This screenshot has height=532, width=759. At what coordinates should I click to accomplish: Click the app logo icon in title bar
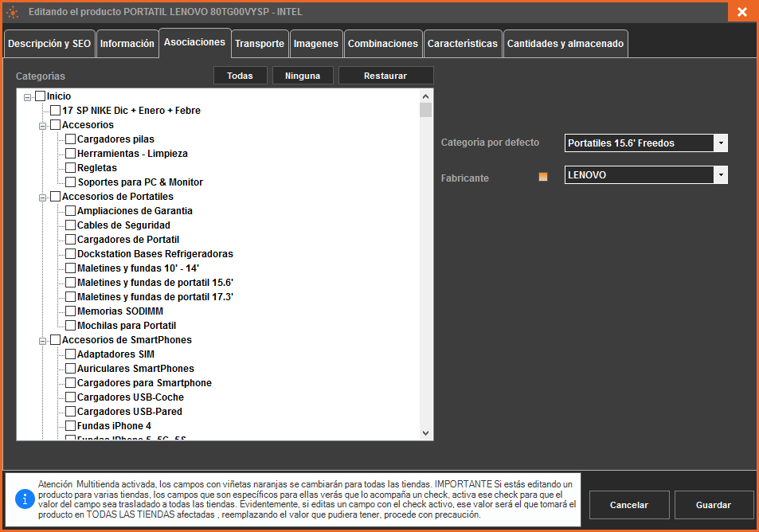coord(13,12)
